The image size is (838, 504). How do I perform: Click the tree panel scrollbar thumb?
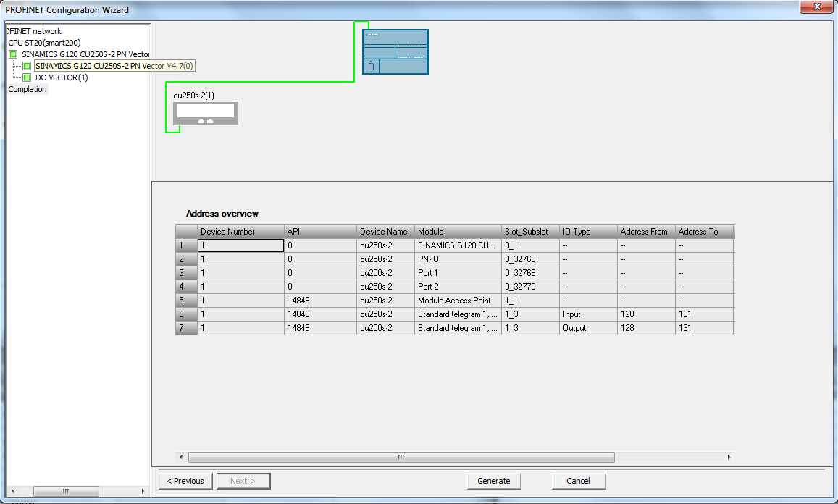[x=66, y=491]
